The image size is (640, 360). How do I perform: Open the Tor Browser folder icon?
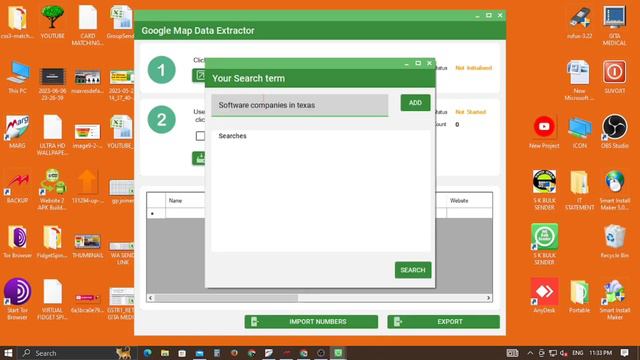17,242
